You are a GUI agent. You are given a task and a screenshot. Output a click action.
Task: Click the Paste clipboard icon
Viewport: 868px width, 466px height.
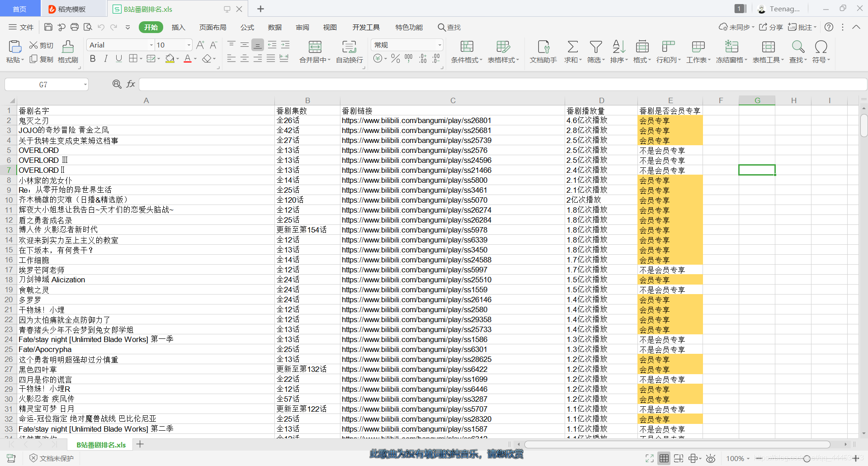15,47
